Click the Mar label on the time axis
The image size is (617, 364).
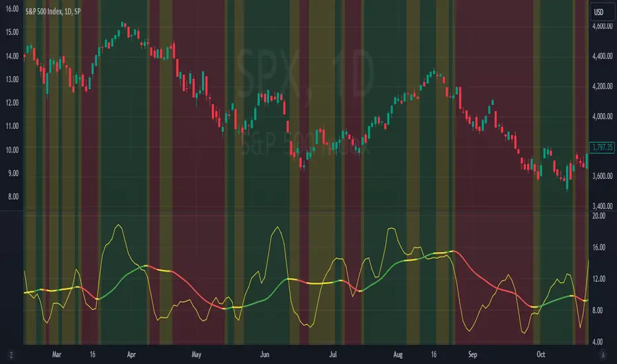(x=57, y=355)
